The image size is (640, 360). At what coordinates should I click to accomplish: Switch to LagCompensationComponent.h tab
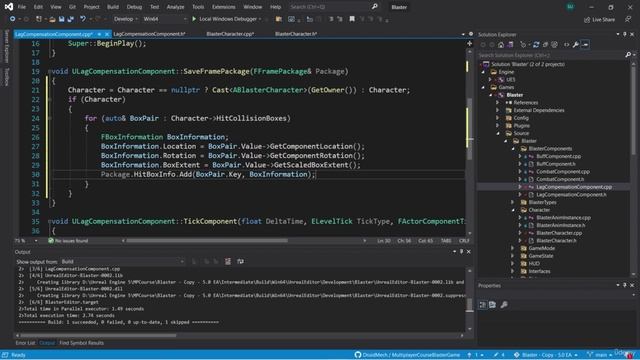click(149, 34)
